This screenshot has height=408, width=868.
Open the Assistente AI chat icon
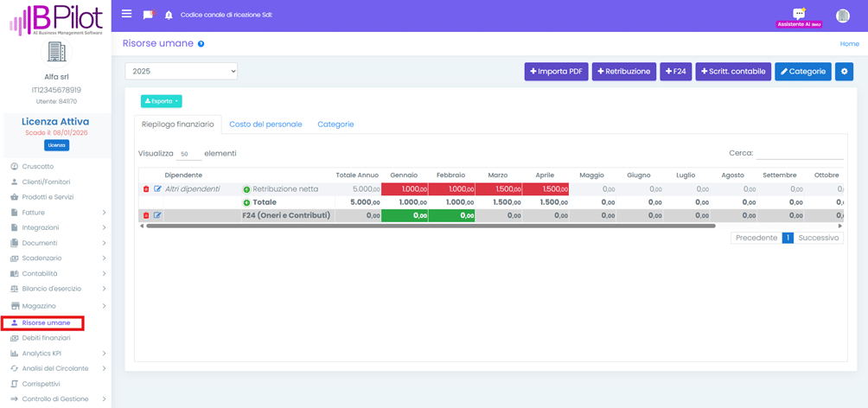pyautogui.click(x=799, y=14)
